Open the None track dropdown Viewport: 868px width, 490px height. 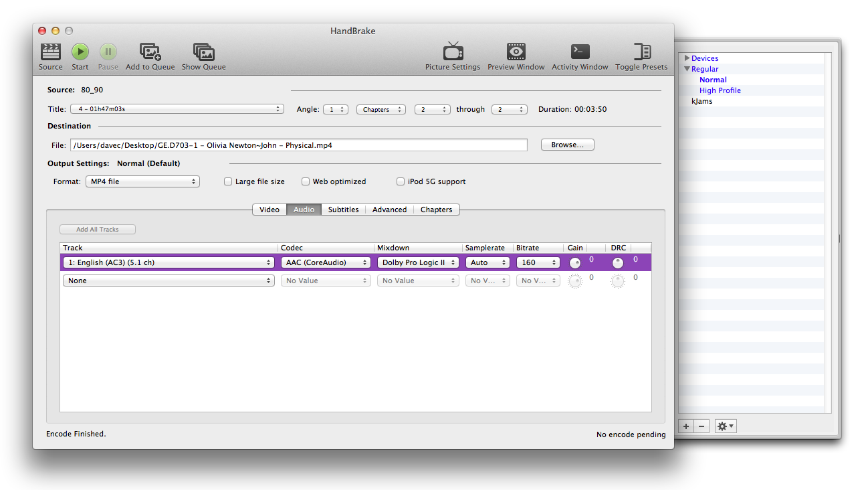click(169, 280)
